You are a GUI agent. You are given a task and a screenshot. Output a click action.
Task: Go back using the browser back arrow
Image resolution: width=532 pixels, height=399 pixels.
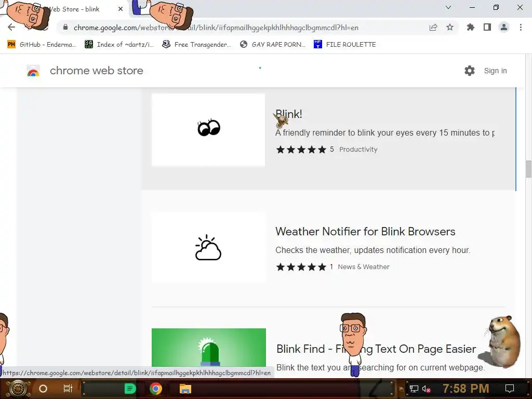[x=11, y=28]
